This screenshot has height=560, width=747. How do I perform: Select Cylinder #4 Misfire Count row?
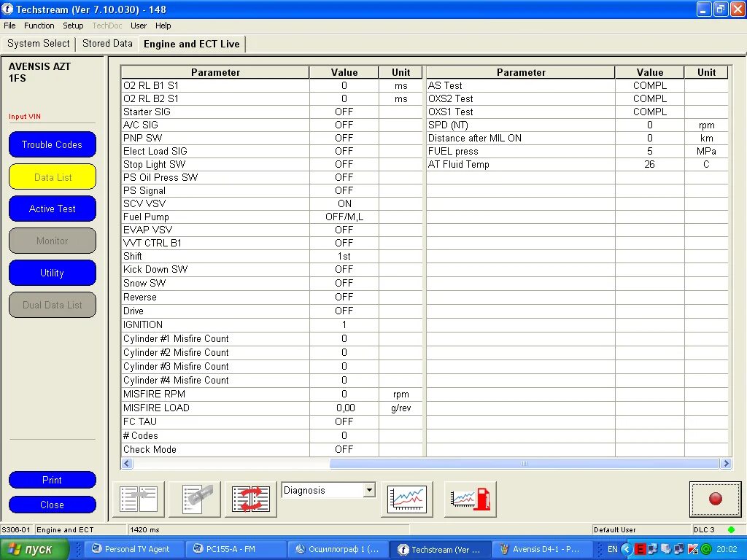(x=272, y=380)
